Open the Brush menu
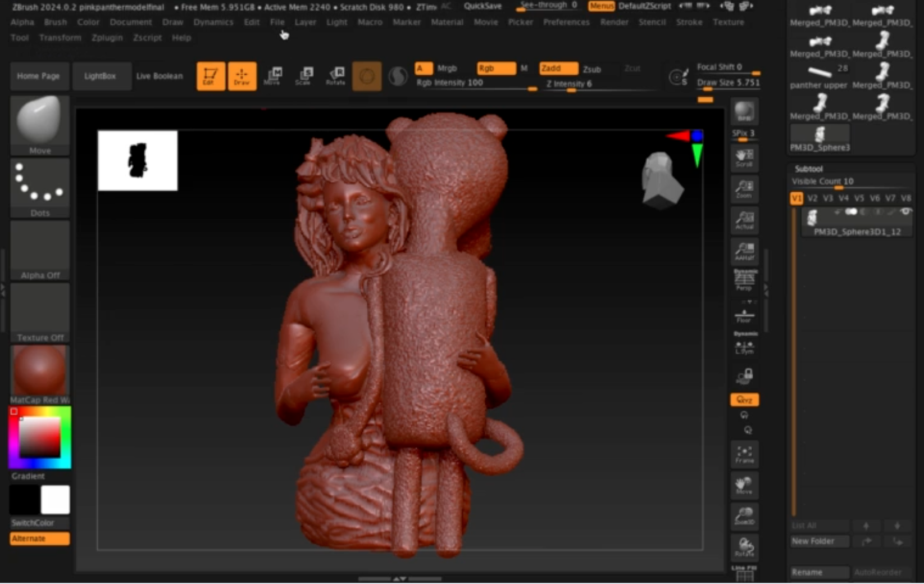This screenshot has width=924, height=584. pos(56,22)
